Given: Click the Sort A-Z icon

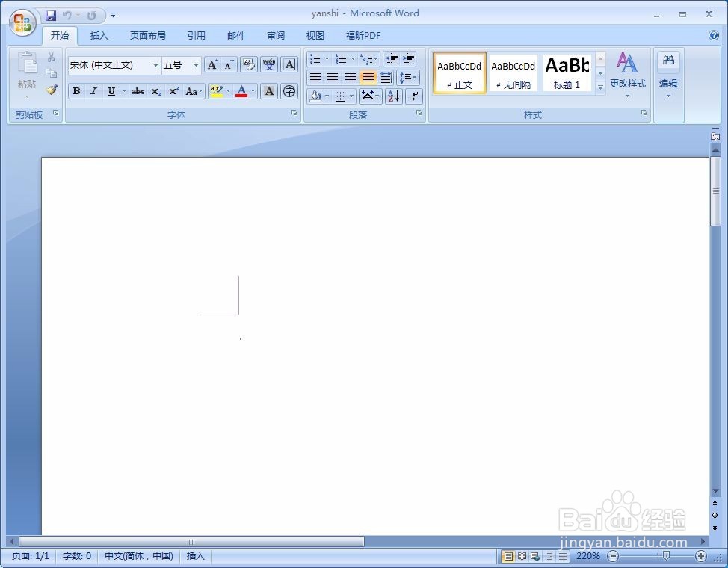Looking at the screenshot, I should pyautogui.click(x=393, y=96).
